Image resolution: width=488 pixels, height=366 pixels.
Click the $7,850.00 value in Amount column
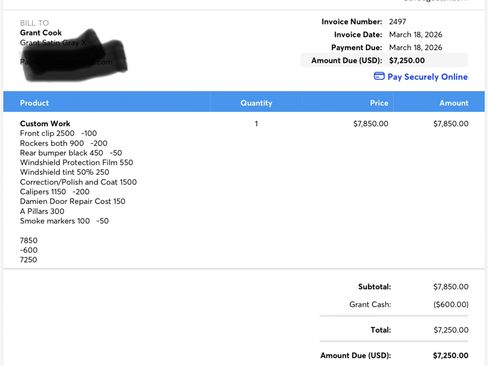(x=451, y=124)
